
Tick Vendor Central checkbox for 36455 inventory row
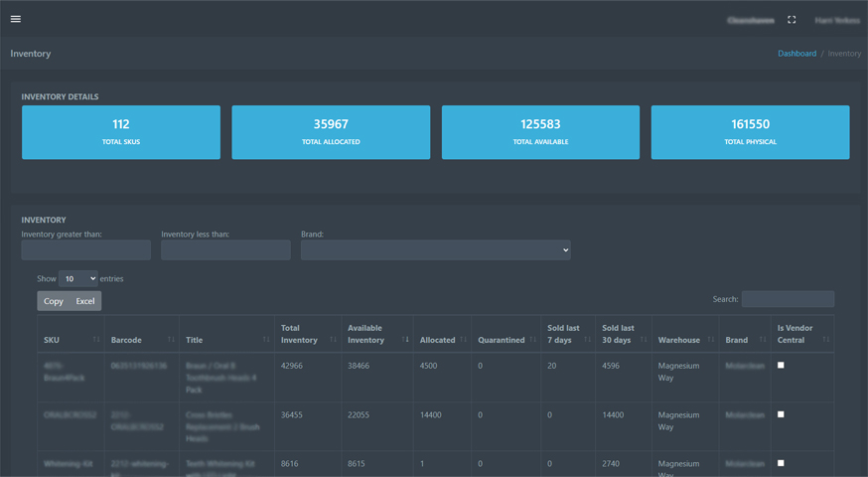782,414
